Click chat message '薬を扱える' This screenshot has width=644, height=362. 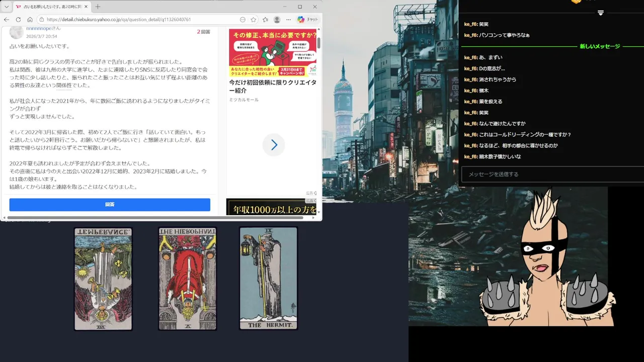pos(491,102)
